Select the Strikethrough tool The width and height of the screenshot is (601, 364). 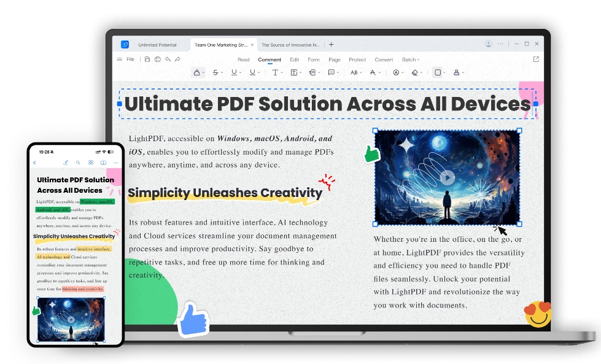215,72
